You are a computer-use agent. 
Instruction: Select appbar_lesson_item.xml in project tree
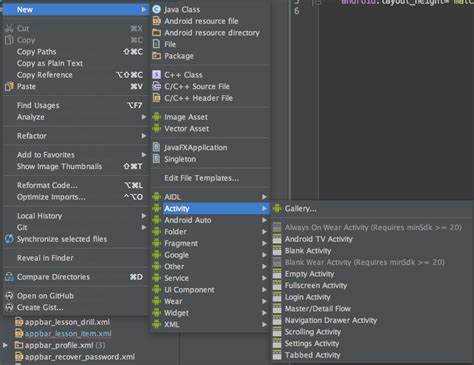pyautogui.click(x=68, y=334)
